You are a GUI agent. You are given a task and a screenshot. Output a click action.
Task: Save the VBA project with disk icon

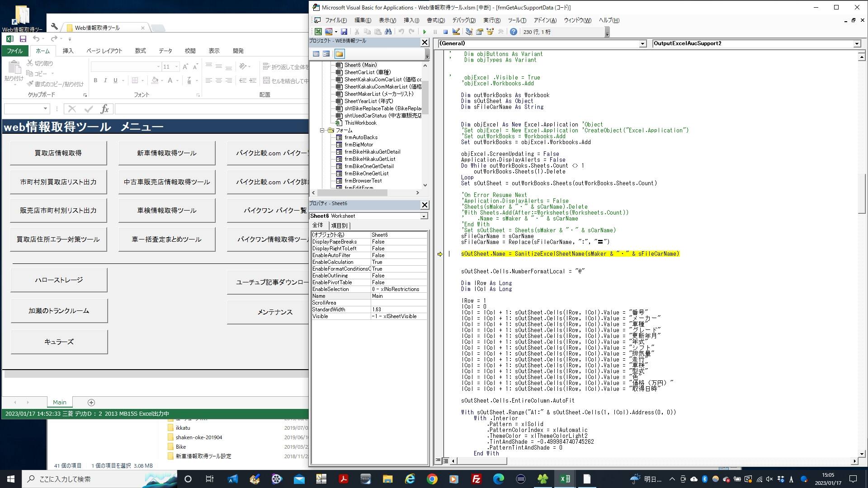(x=344, y=32)
